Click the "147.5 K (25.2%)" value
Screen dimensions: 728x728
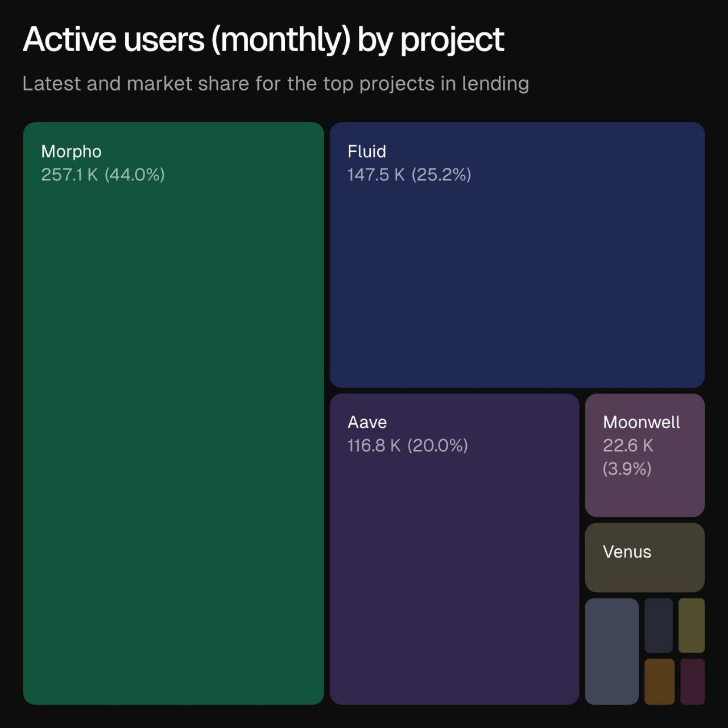[409, 175]
